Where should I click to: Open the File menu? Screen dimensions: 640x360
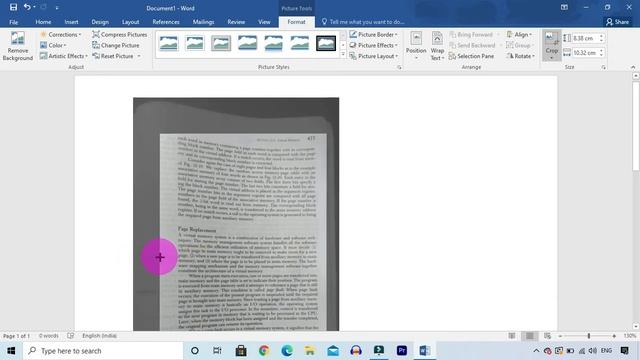point(13,22)
